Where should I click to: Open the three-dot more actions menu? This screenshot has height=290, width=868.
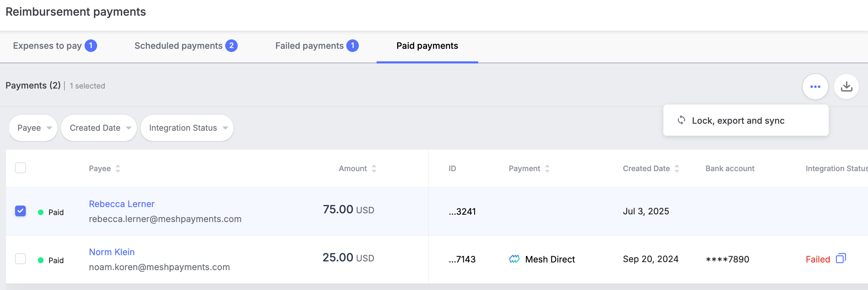pyautogui.click(x=815, y=86)
